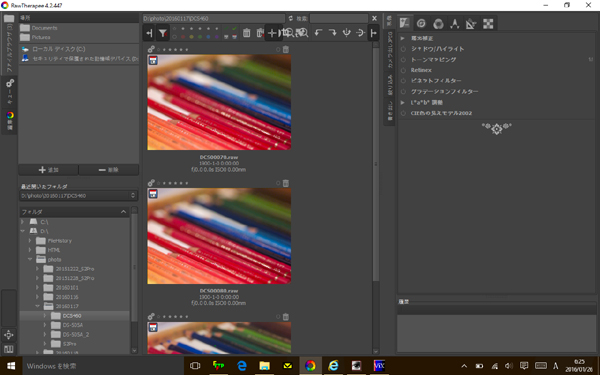Clear all filters with the funnel icon
600x375 pixels.
pos(163,33)
